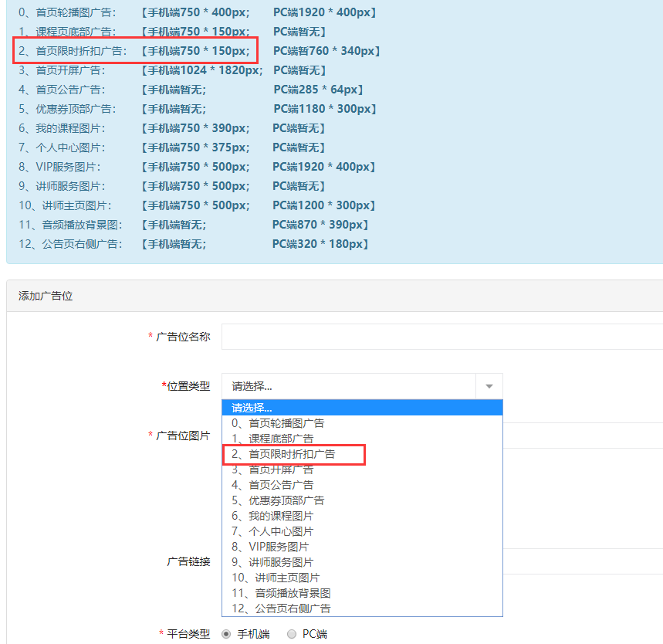Open the 位置类型 select box showing 请选择...
This screenshot has width=663, height=644.
(x=362, y=386)
